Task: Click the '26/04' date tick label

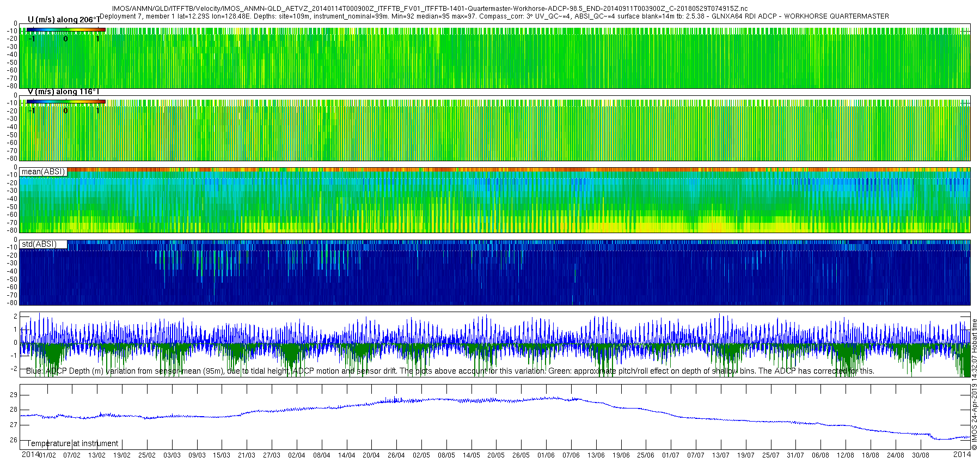Action: pos(396,455)
